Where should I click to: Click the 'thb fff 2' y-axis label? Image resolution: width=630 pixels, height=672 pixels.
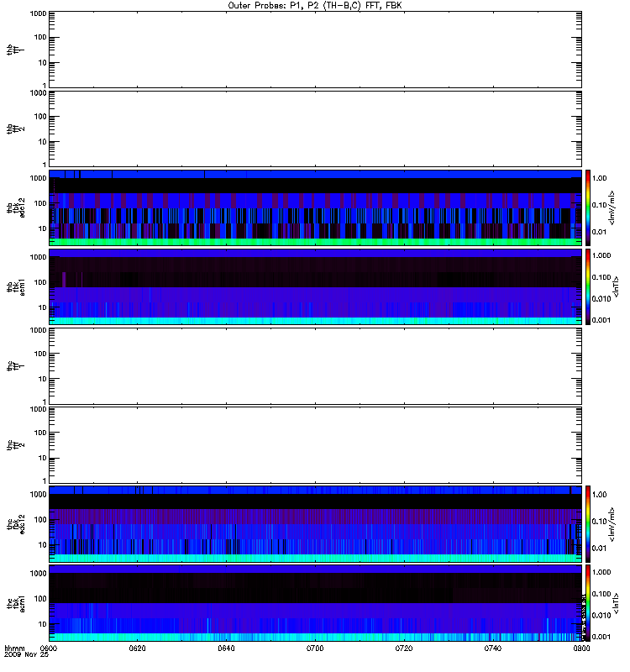point(15,129)
